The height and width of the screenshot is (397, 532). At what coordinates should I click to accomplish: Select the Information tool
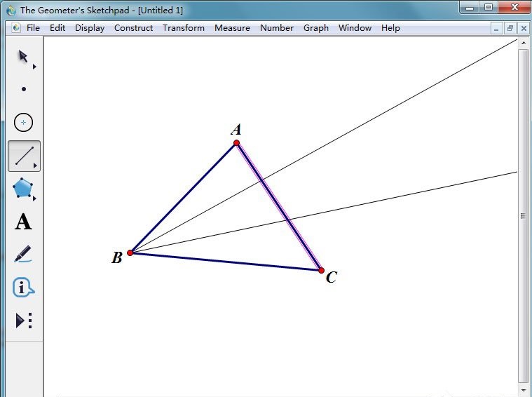tap(23, 288)
